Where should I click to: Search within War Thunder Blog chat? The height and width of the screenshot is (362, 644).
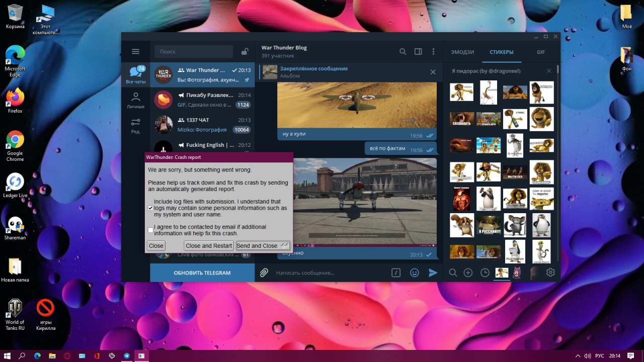click(x=403, y=51)
